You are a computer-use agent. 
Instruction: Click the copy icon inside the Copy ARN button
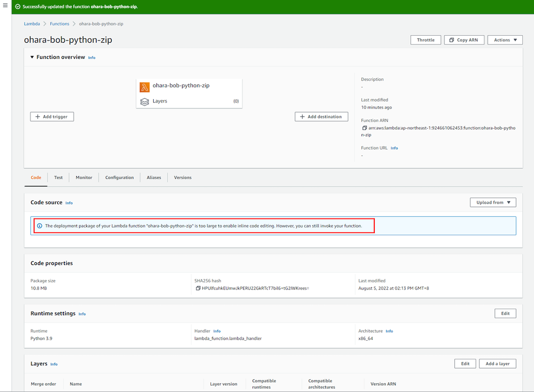[451, 40]
